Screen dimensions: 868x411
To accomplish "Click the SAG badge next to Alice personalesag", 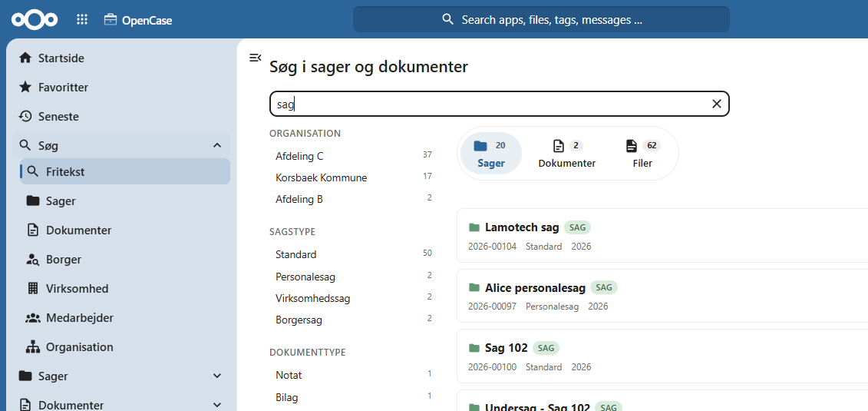I will coord(604,287).
